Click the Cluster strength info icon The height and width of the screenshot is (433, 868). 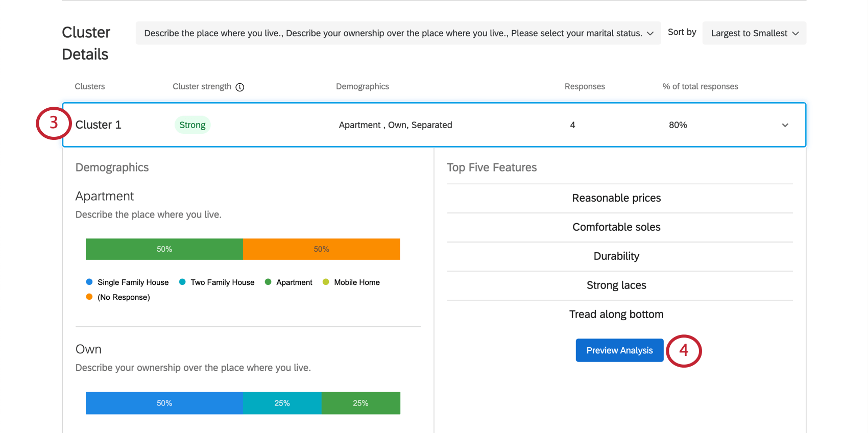[240, 87]
